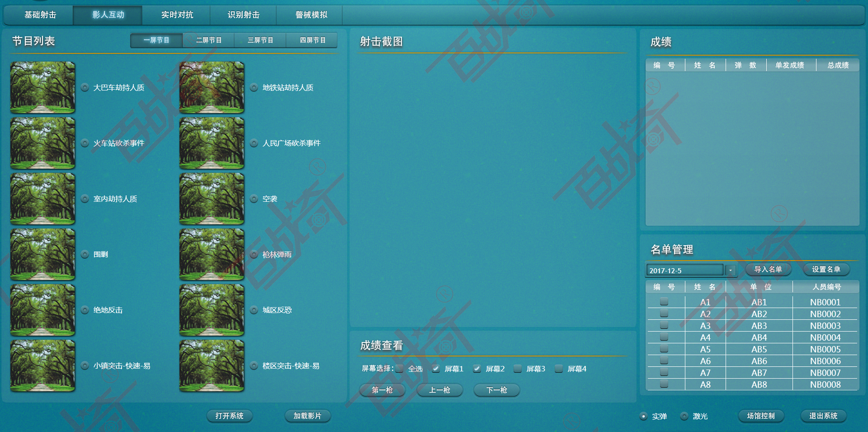Select the 火车站砍杀事件 radio button
868x432 pixels.
click(85, 143)
